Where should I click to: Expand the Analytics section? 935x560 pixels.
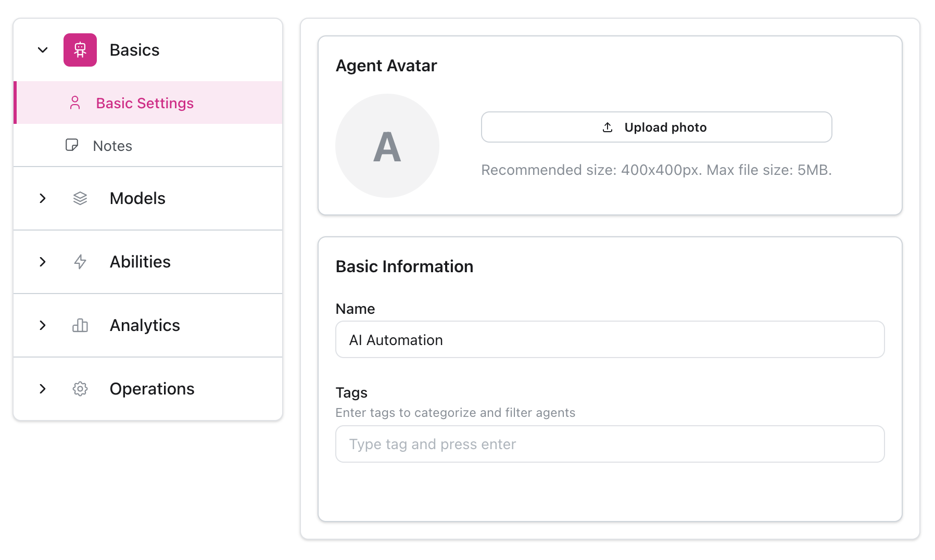coord(42,325)
